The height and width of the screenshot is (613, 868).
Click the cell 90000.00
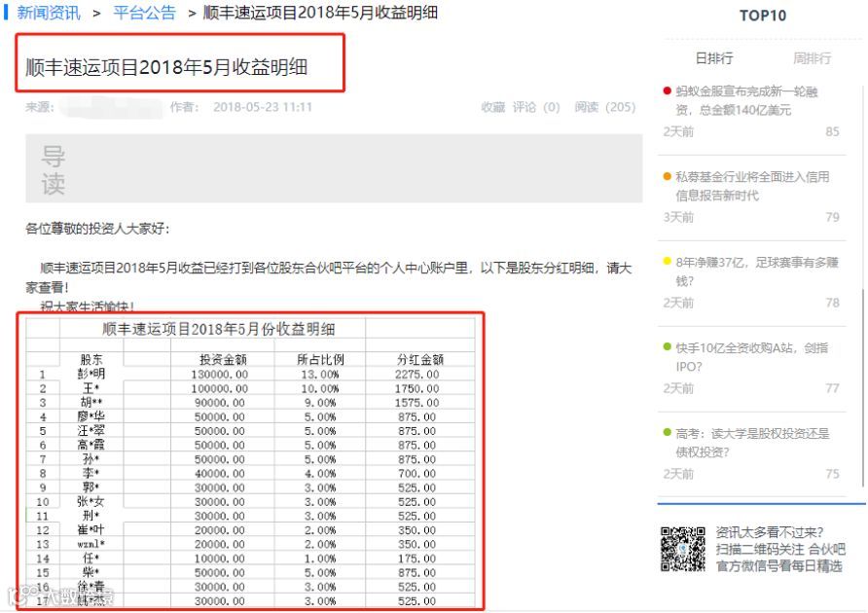coord(220,403)
